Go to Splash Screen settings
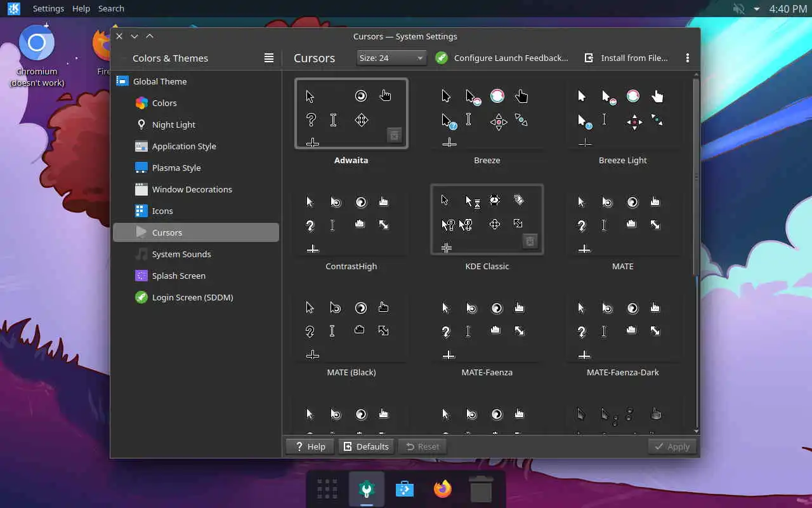This screenshot has width=812, height=508. [196, 276]
